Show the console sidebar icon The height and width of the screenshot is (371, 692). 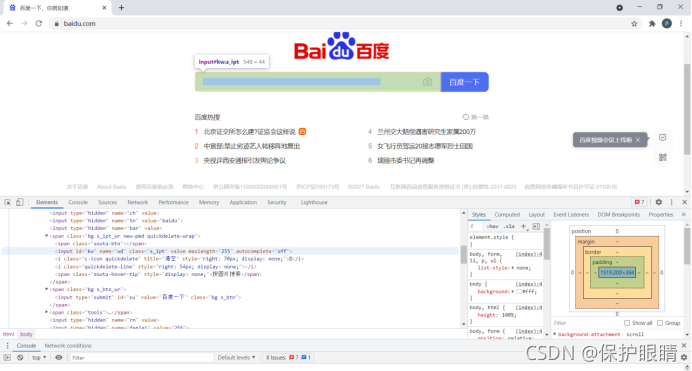click(7, 357)
